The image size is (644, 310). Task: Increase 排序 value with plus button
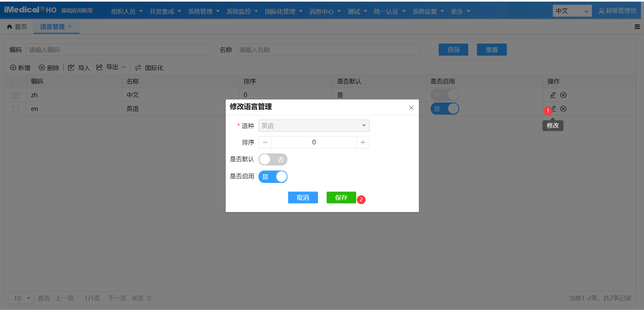coord(363,142)
